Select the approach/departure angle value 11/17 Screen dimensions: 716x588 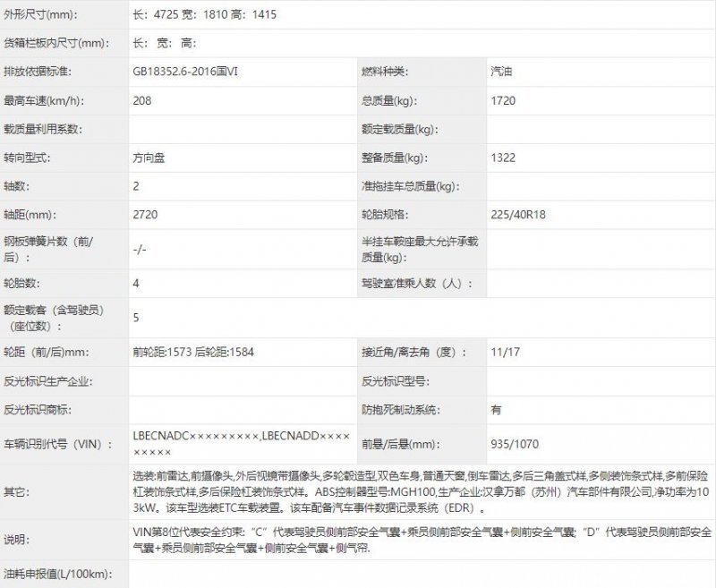click(505, 352)
